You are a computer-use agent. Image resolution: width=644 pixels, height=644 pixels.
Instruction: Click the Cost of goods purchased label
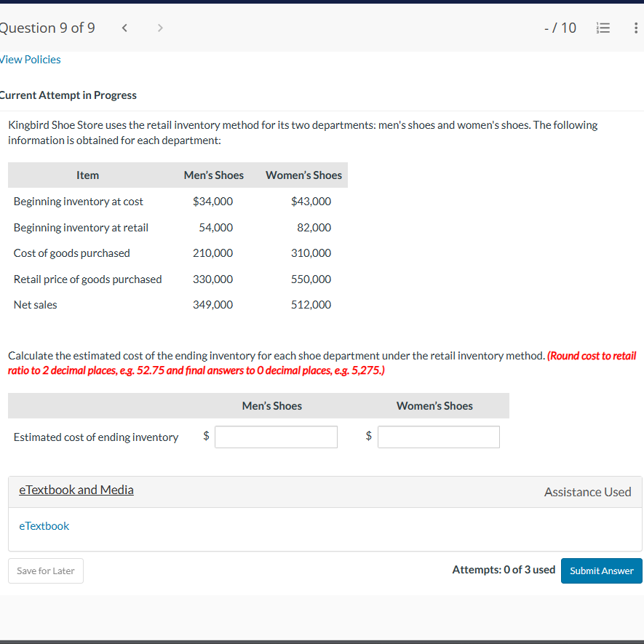[72, 253]
